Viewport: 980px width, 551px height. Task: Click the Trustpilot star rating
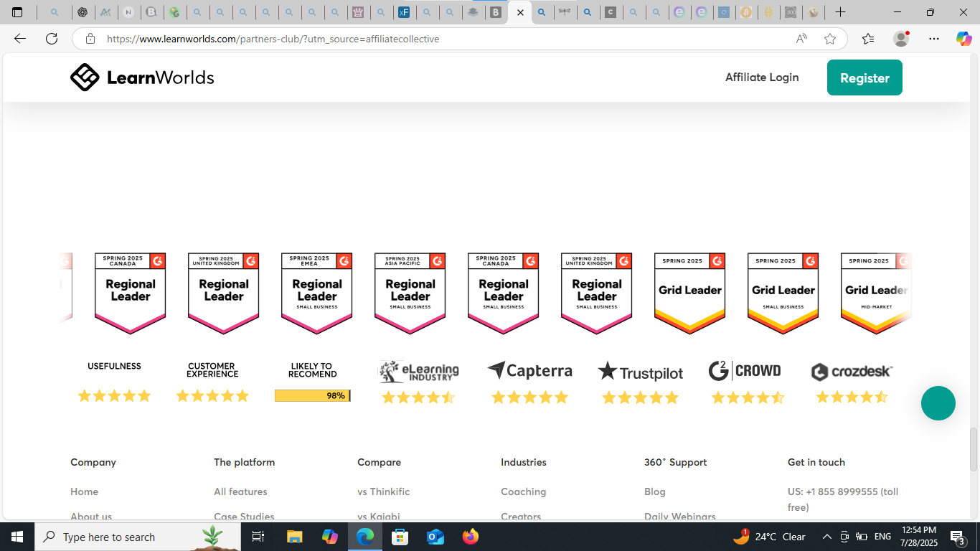[641, 397]
